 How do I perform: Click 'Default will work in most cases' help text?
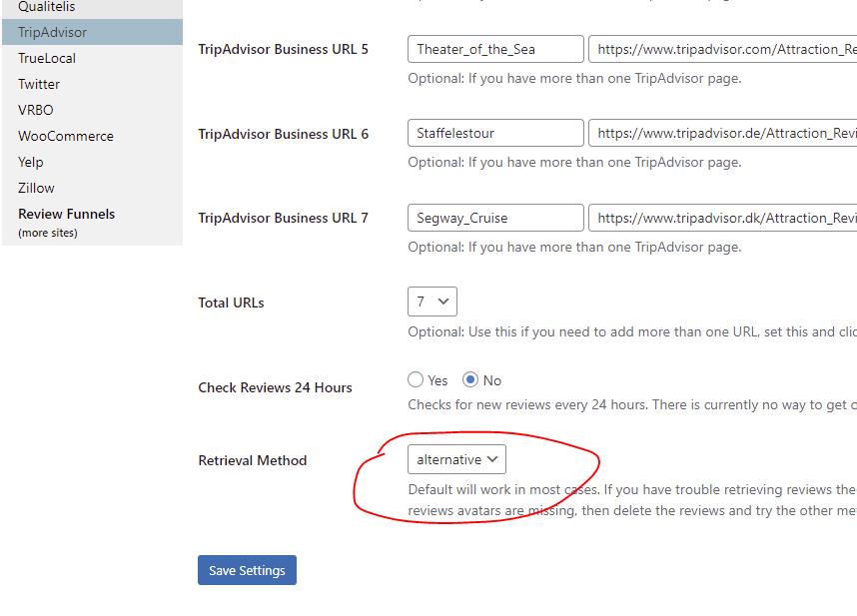pyautogui.click(x=632, y=499)
